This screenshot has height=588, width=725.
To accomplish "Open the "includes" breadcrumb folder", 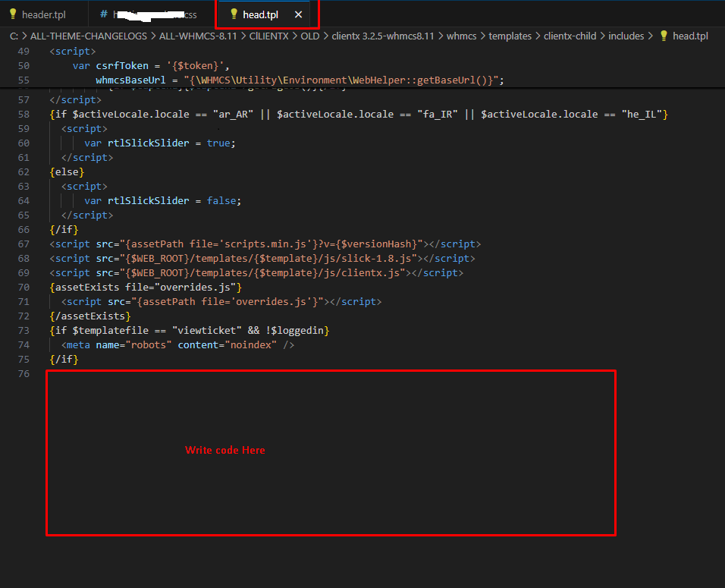I will [626, 36].
